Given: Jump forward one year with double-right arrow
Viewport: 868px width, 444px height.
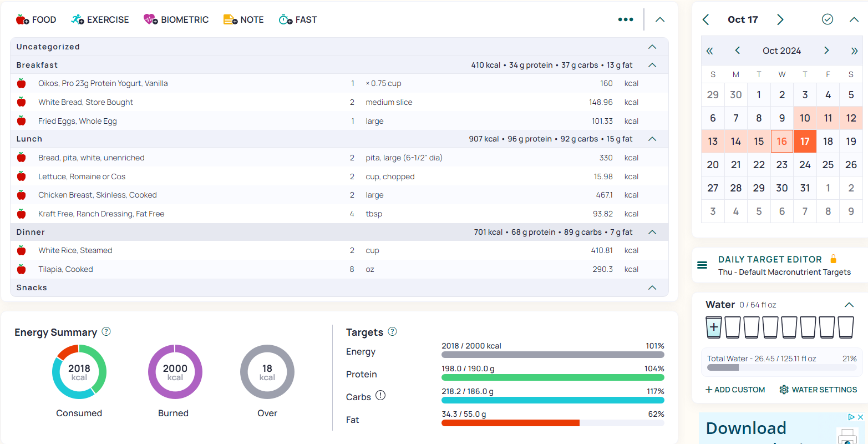Looking at the screenshot, I should 854,51.
